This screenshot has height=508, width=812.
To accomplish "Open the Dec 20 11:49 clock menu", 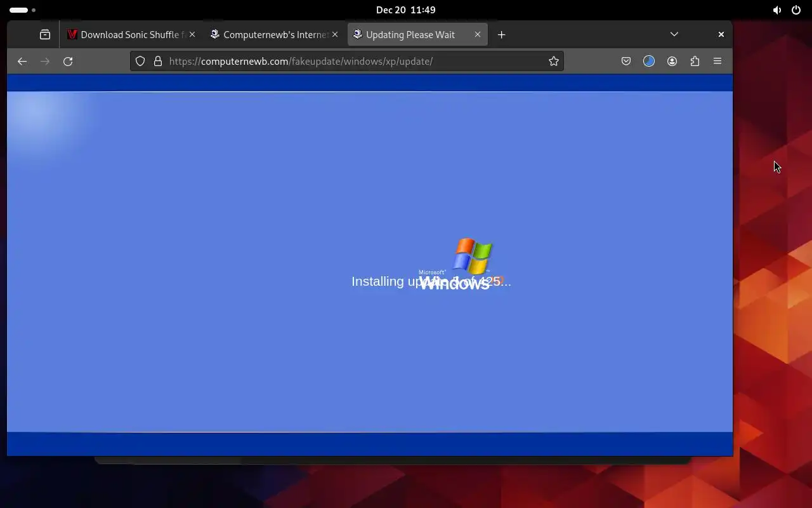I will tap(406, 10).
